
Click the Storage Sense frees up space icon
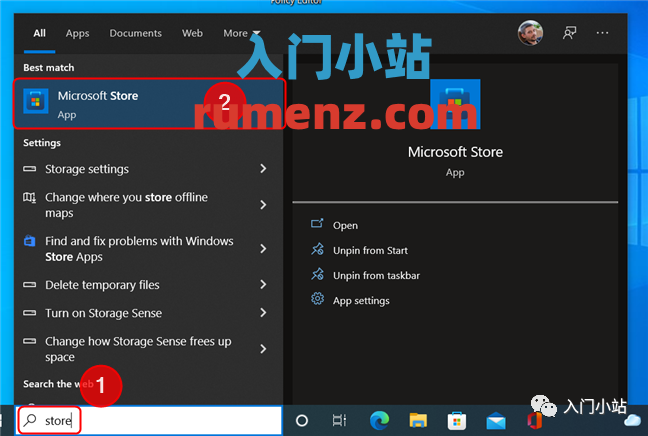pos(29,341)
